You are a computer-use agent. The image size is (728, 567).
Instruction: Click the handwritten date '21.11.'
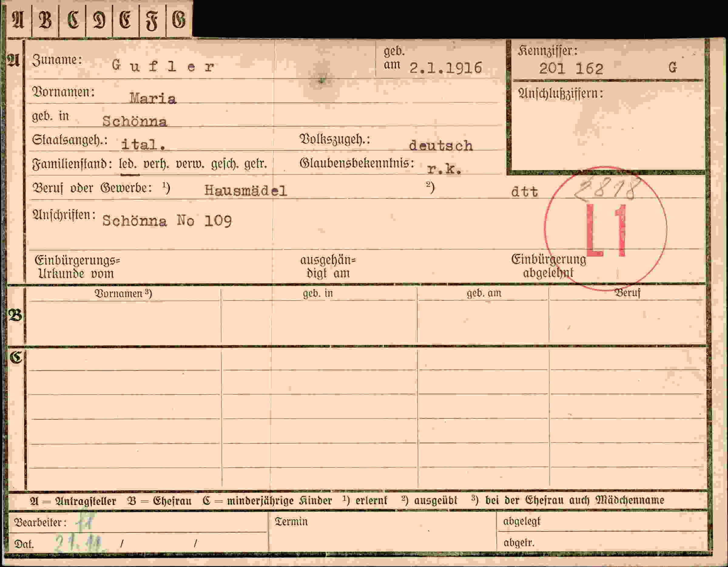pyautogui.click(x=79, y=544)
